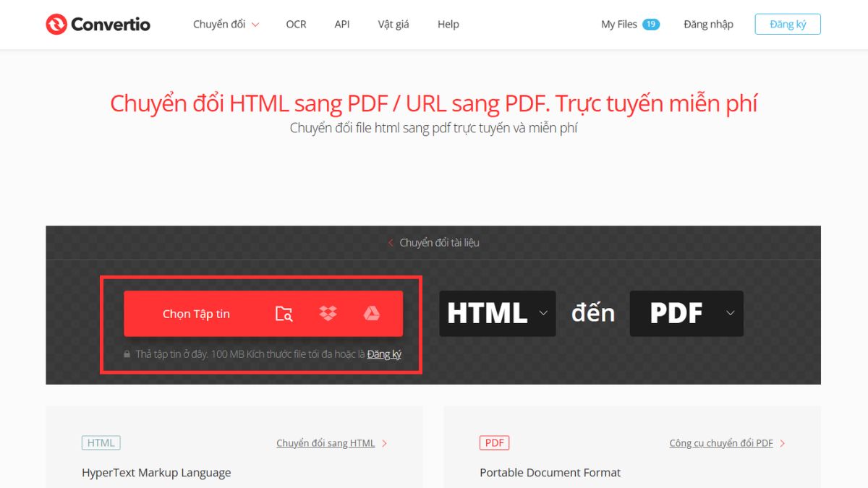Open the HTML source format dropdown
This screenshot has height=488, width=868.
tap(497, 313)
